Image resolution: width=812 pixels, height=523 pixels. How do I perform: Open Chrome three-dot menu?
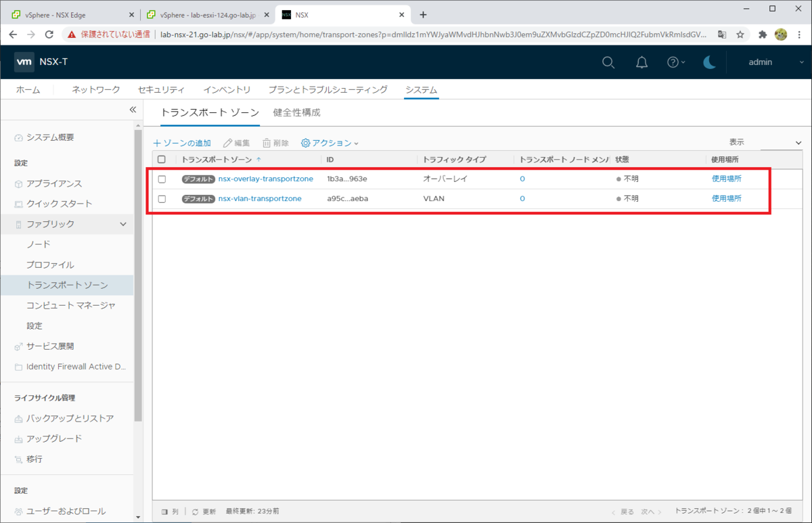click(799, 34)
